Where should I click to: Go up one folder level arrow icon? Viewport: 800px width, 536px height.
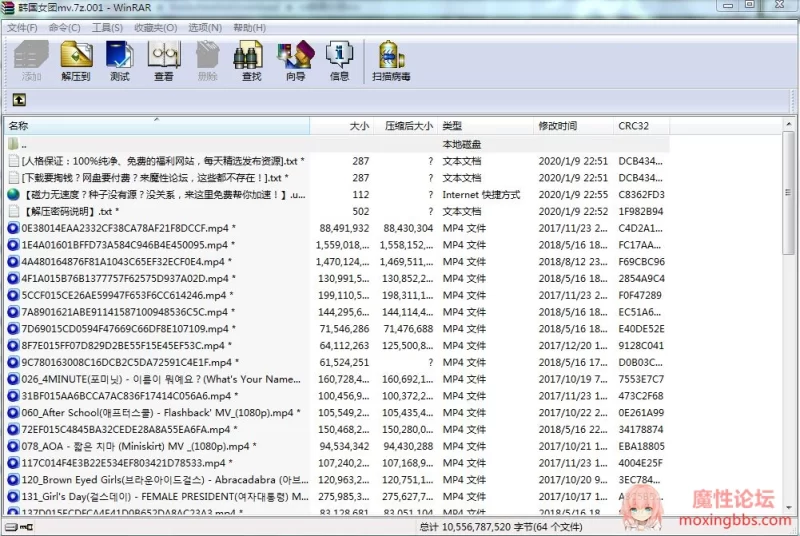tap(19, 99)
